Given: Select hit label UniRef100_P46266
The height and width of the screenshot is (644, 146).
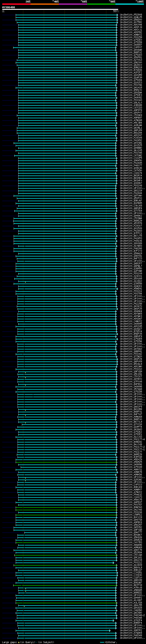Looking at the screenshot, I should pyautogui.click(x=131, y=248).
